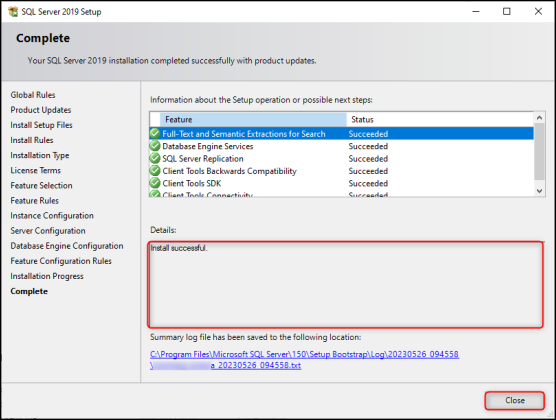Image resolution: width=556 pixels, height=420 pixels.
Task: Click Succeeded status for SQL Server Replication
Action: [x=368, y=159]
